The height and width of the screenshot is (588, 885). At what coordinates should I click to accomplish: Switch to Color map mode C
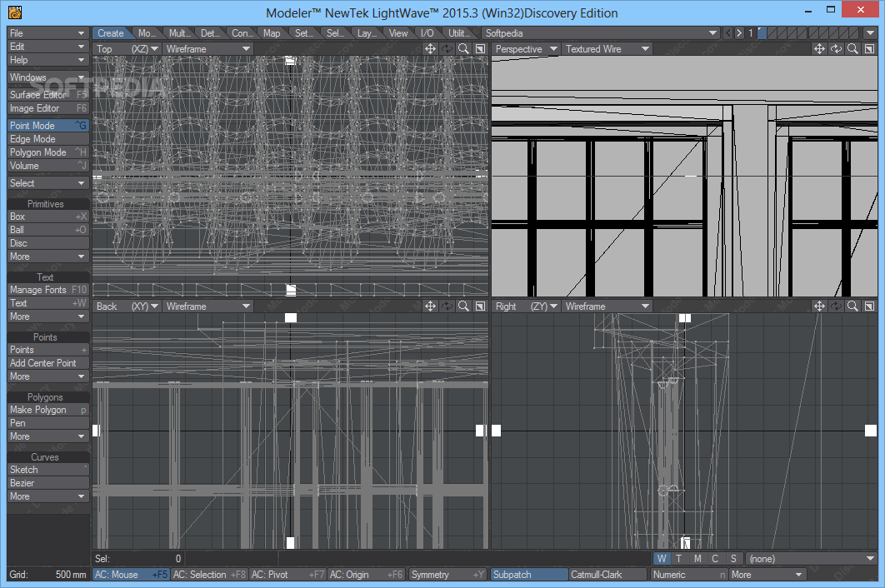pos(715,559)
